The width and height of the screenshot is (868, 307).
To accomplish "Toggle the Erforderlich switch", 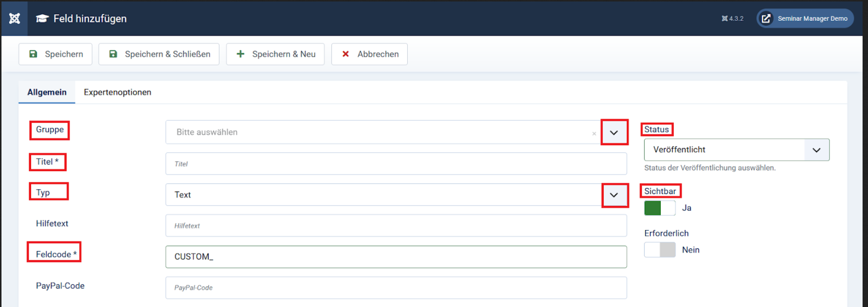I will (x=659, y=250).
